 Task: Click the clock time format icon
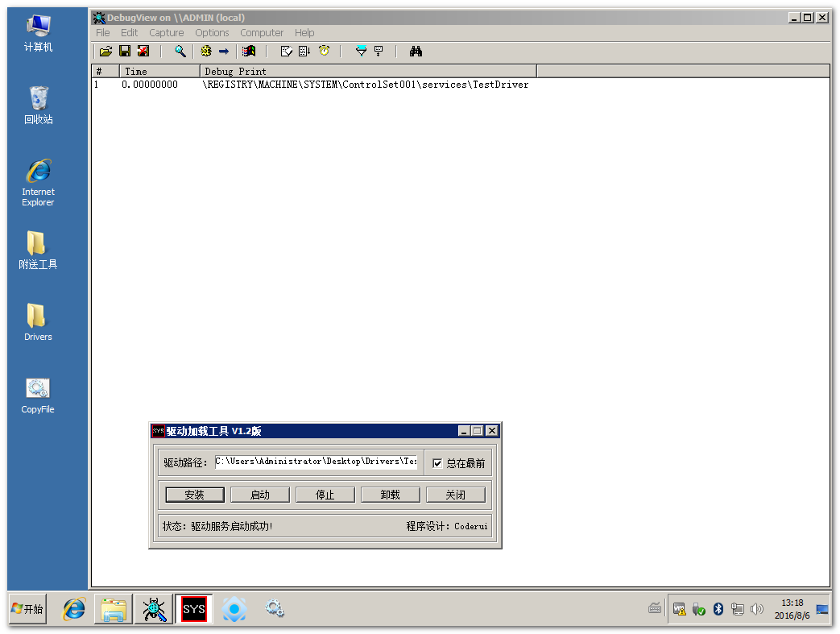(324, 51)
